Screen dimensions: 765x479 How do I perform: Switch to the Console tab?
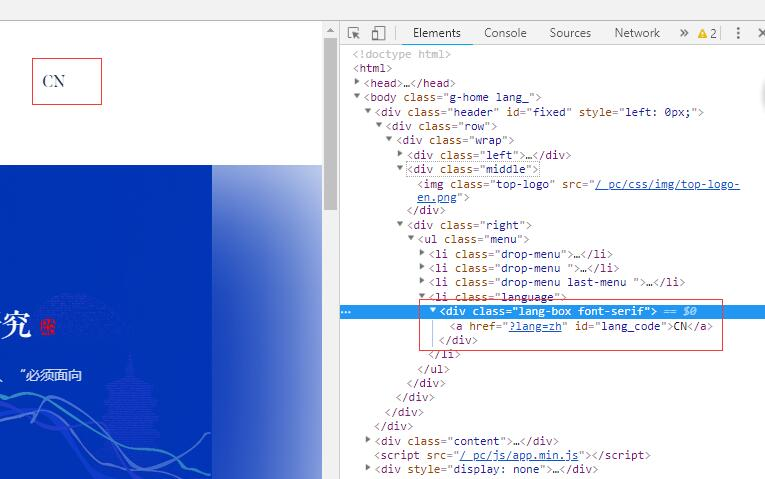tap(505, 33)
